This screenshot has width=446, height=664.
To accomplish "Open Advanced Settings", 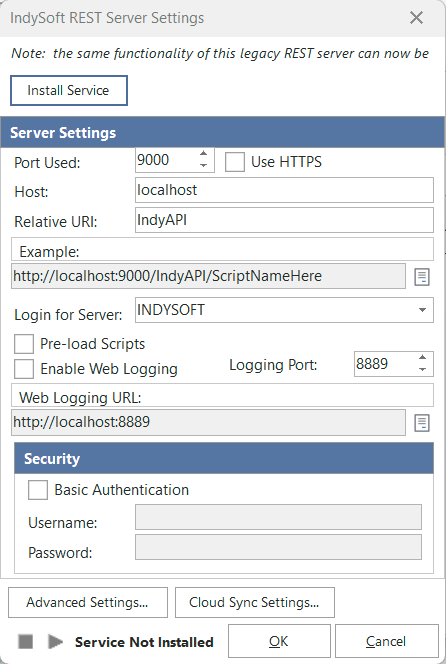I will (x=88, y=602).
